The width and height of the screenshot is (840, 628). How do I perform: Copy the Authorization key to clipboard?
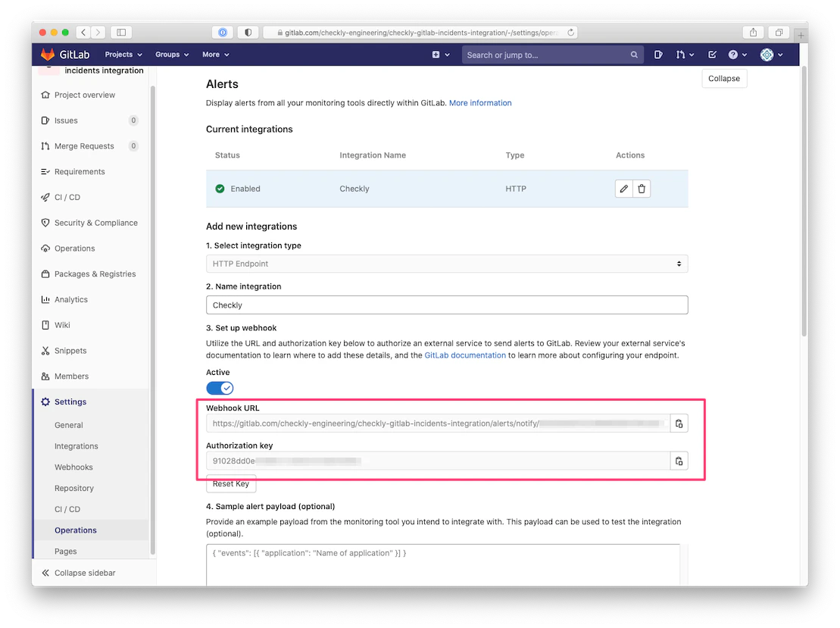coord(679,461)
